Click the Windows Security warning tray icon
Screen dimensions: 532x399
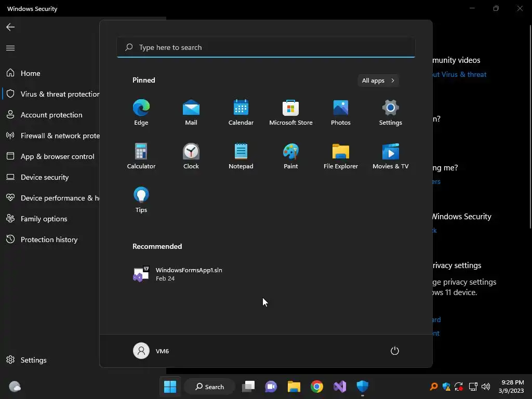pyautogui.click(x=446, y=387)
